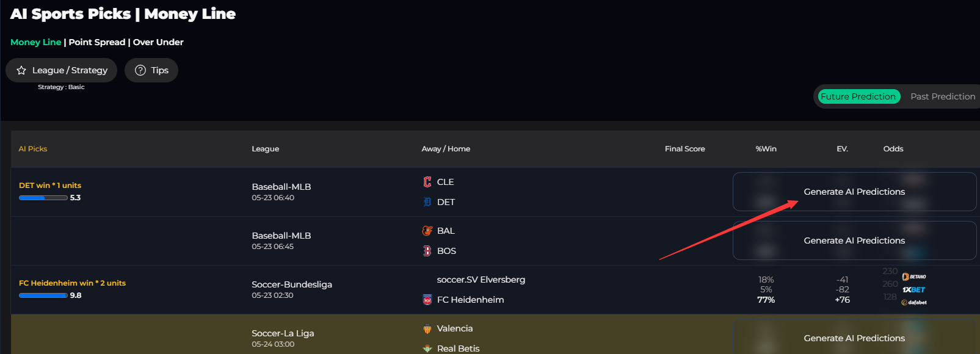Switch to Future Prediction view
The image size is (980, 354).
pyautogui.click(x=858, y=96)
